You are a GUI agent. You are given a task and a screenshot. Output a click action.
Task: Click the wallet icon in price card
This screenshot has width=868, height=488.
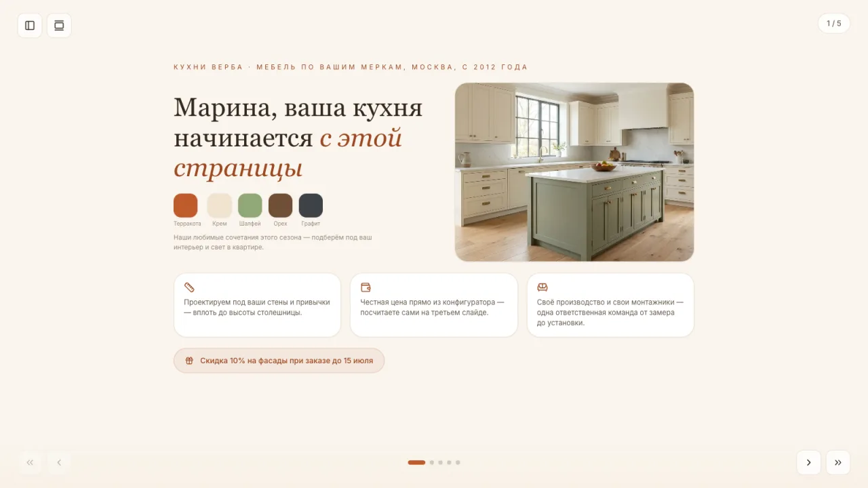pos(366,287)
